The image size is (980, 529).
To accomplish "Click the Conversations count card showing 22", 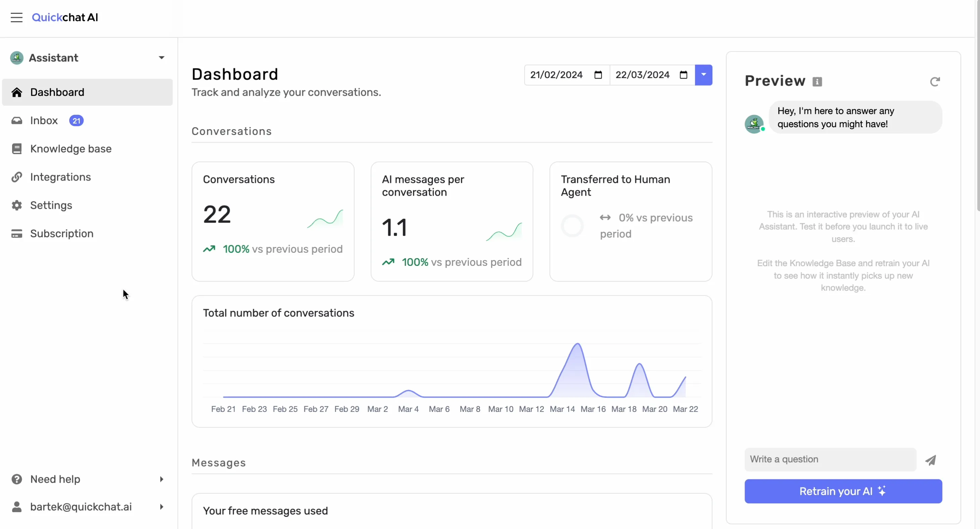I will coord(273,222).
